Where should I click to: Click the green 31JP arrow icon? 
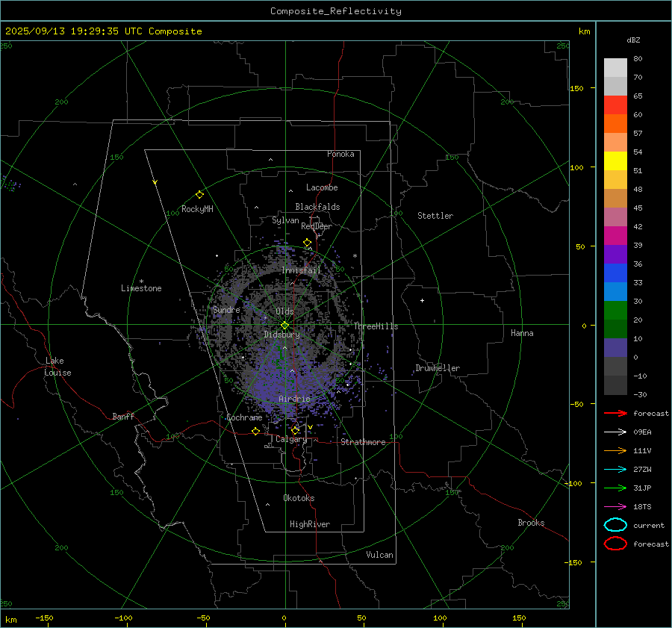pos(615,488)
